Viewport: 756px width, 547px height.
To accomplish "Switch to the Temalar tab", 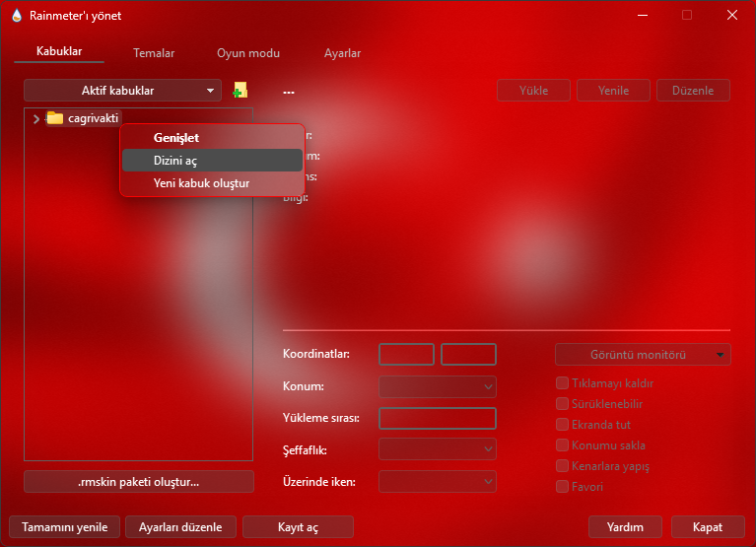I will [154, 53].
